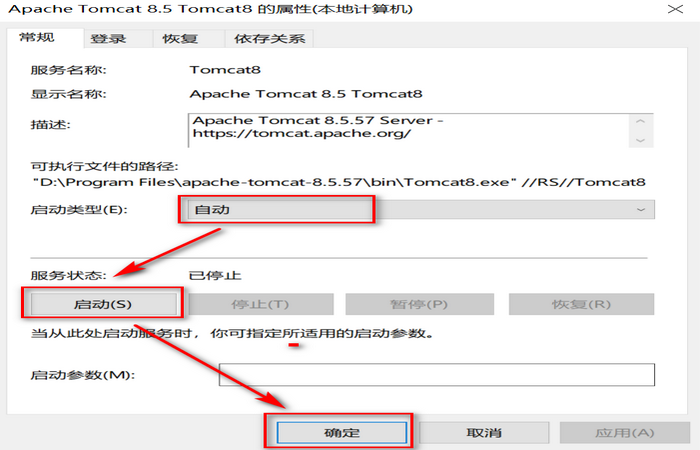Close the Tomcat8 properties dialog
700x450 pixels.
tap(675, 9)
